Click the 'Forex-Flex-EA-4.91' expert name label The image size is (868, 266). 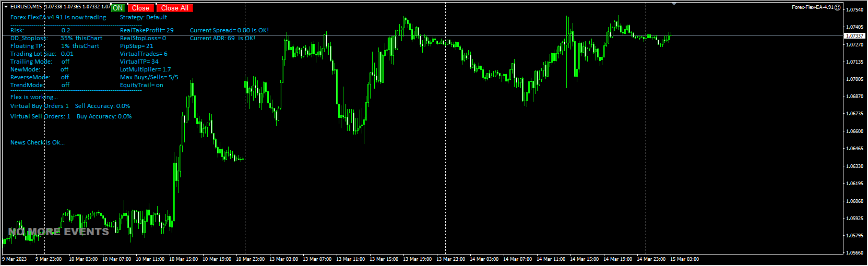point(813,7)
